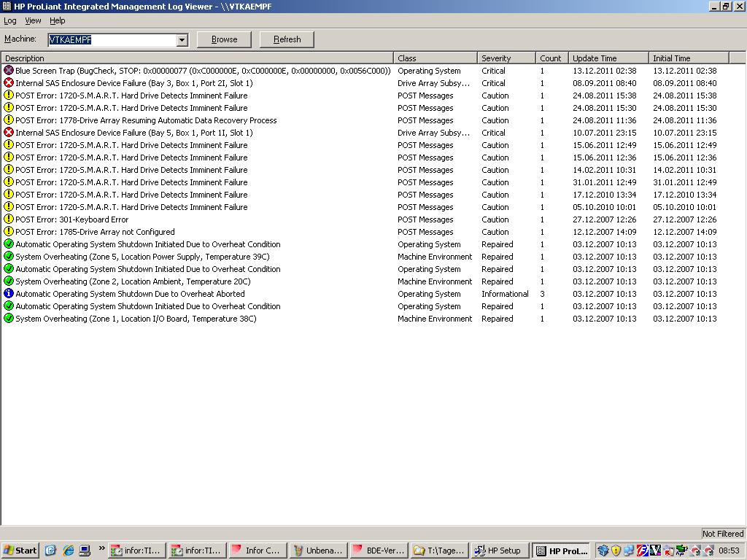Click yellow security shield tray icon
The image size is (747, 560).
(x=616, y=551)
